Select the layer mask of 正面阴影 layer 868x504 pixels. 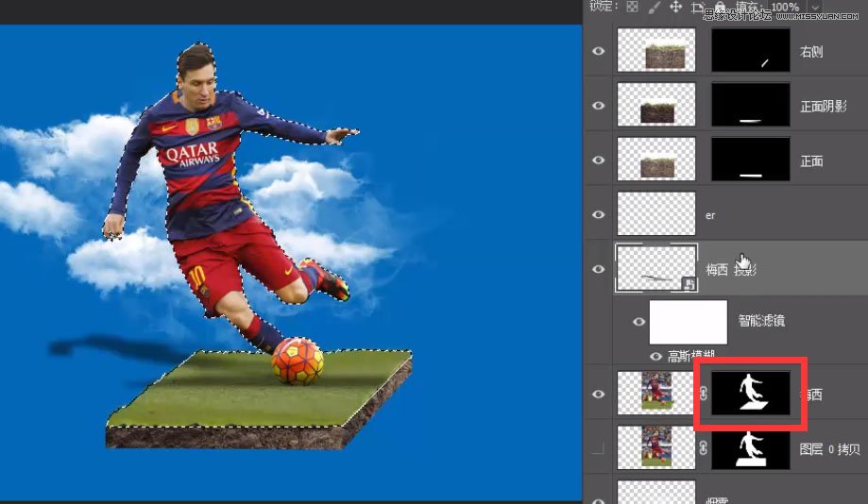coord(750,106)
